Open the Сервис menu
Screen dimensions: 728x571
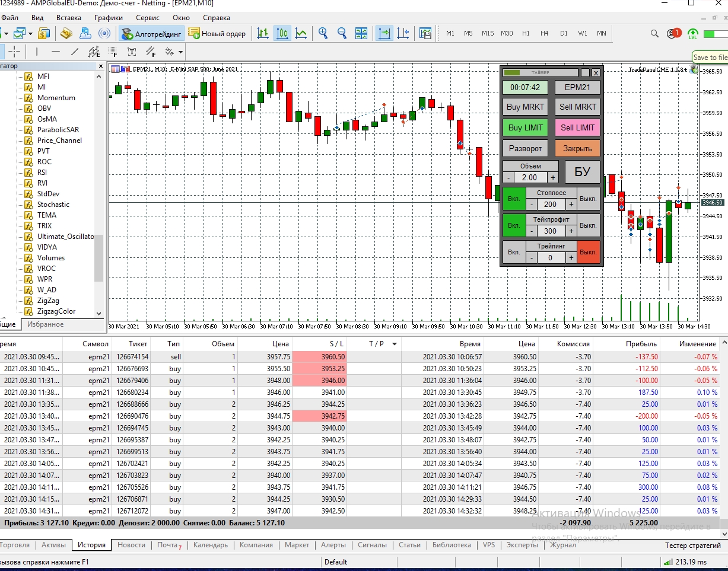click(x=148, y=18)
